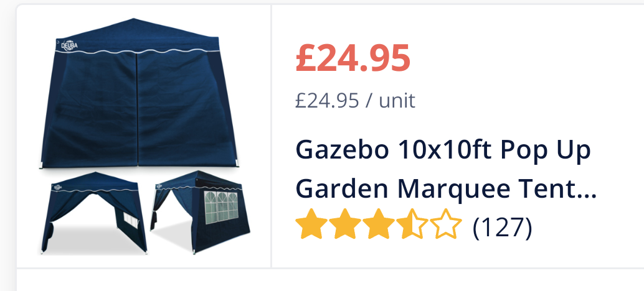Click the red £24.95 price

click(353, 58)
